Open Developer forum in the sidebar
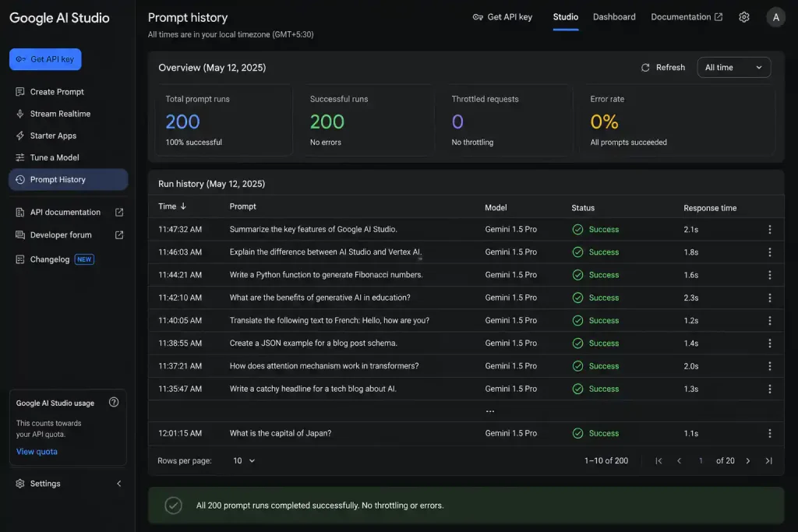 point(69,235)
